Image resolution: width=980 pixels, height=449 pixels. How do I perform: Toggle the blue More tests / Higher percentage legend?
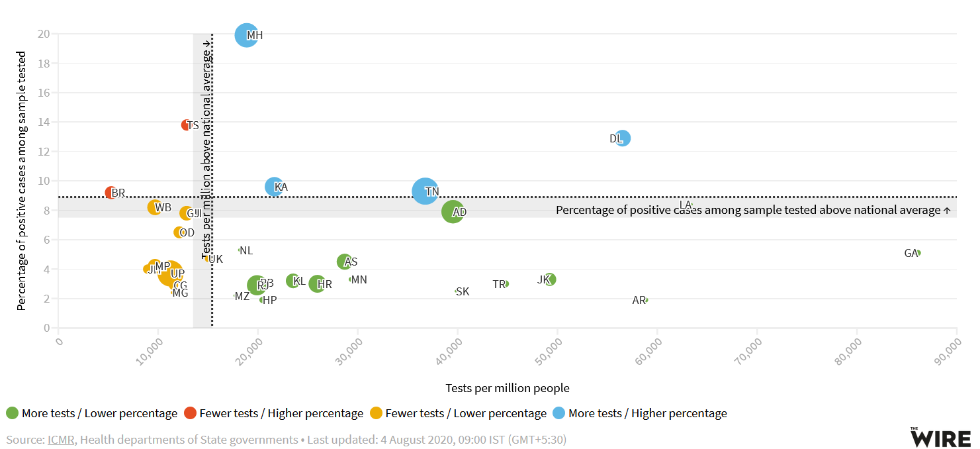pyautogui.click(x=640, y=413)
